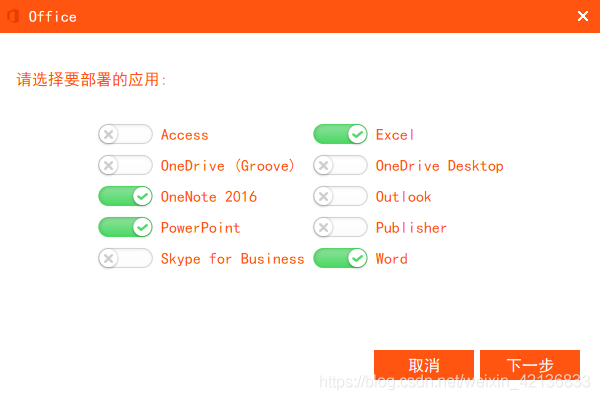Turn on OneDrive (Groove) toggle
Screen dimensions: 600x400
[x=126, y=165]
